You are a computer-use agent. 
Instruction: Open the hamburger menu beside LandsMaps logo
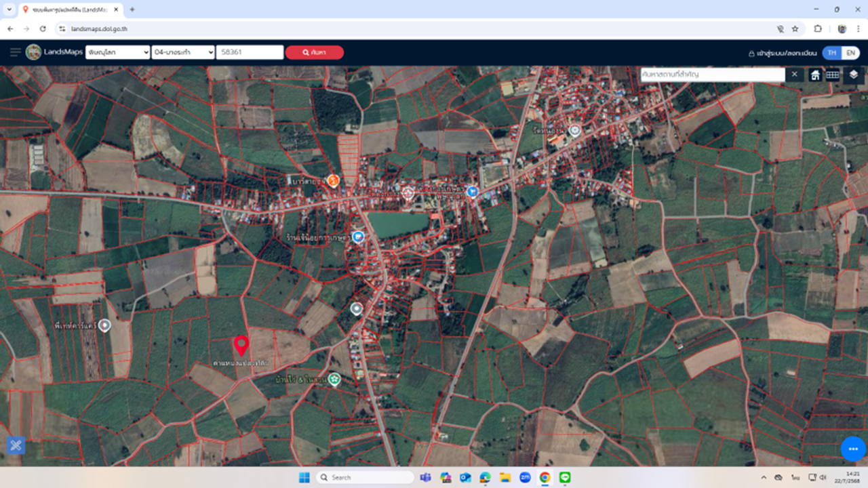(x=15, y=52)
